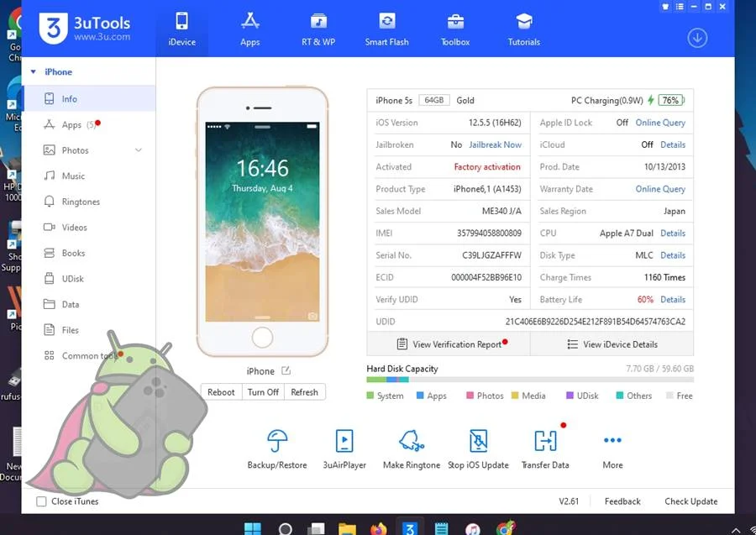Click the Check Update link

691,501
